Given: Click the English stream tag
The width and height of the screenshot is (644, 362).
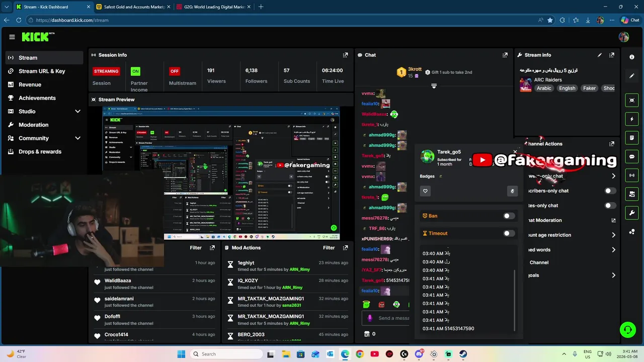Looking at the screenshot, I should [x=567, y=88].
